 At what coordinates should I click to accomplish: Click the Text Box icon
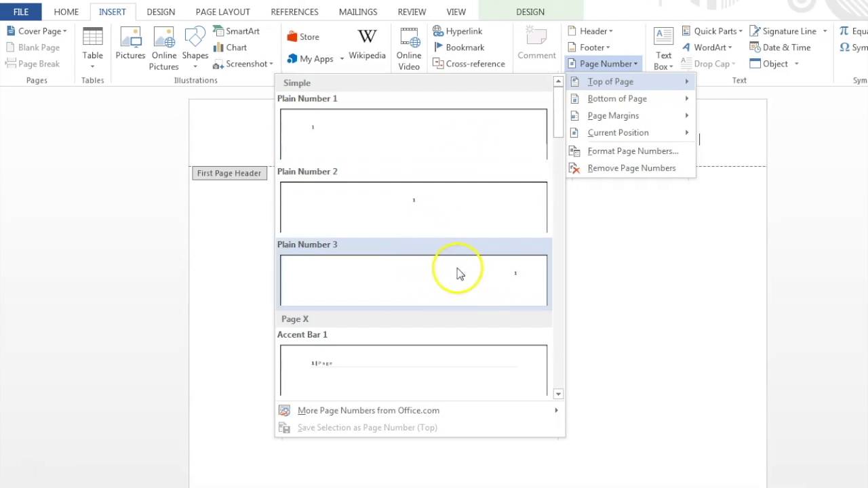coord(663,38)
